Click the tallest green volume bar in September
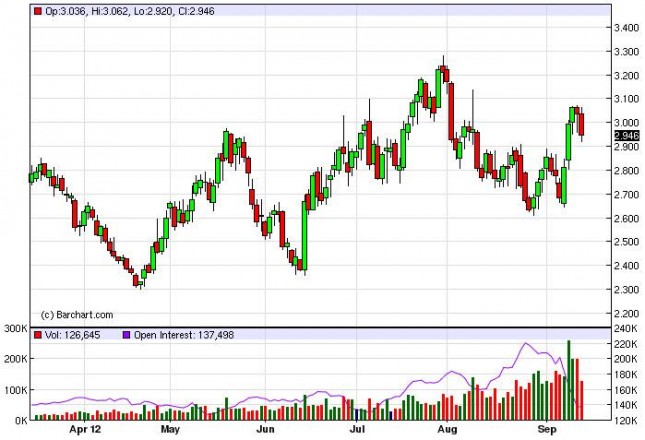Screen dimensions: 645x440 (x=569, y=380)
